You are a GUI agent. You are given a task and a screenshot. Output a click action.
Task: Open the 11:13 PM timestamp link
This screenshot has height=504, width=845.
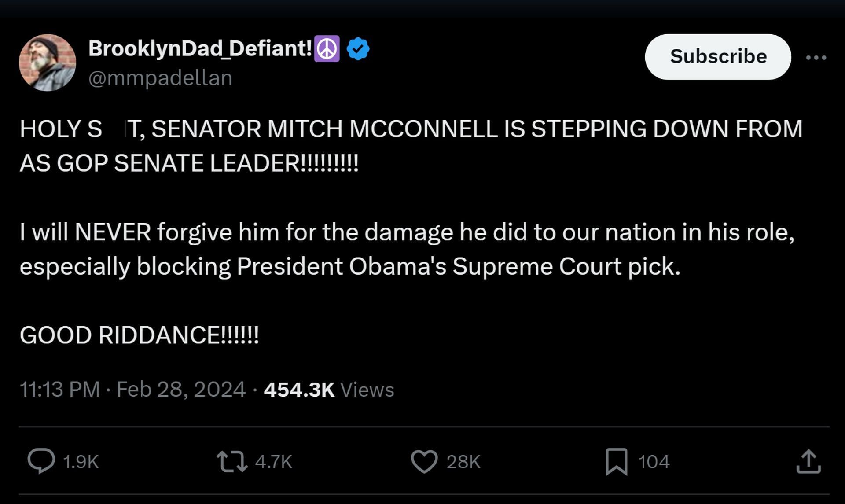tap(60, 390)
